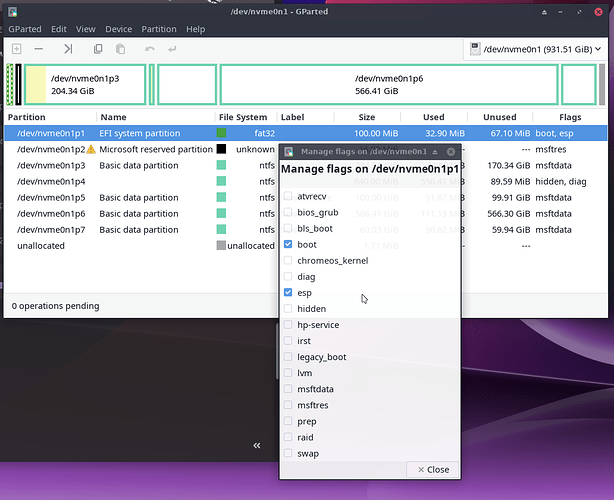Image resolution: width=614 pixels, height=500 pixels.
Task: Click the roll-up arrow on Manage flags dialog
Action: pyautogui.click(x=435, y=152)
